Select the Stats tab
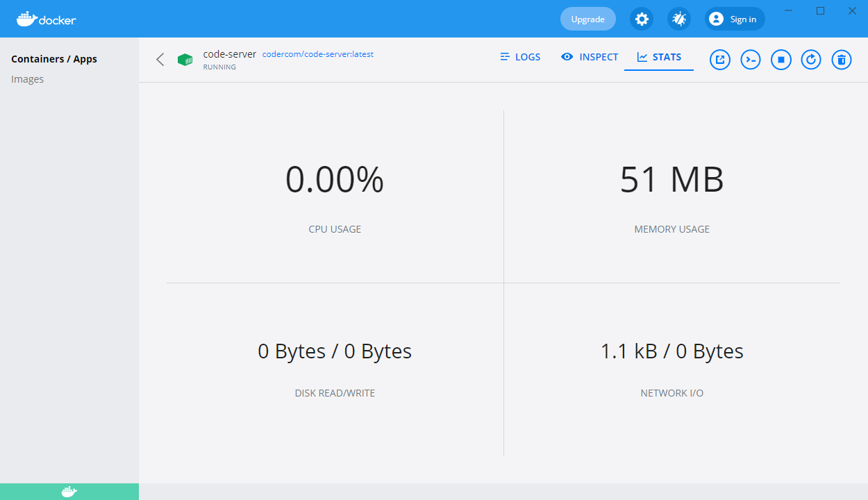 (x=659, y=57)
